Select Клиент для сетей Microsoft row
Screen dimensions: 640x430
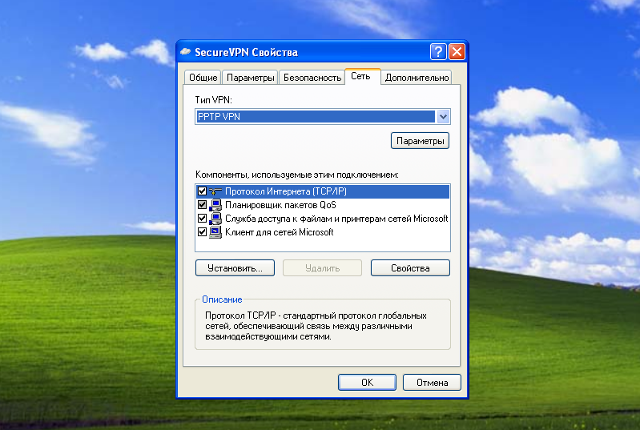(322, 232)
